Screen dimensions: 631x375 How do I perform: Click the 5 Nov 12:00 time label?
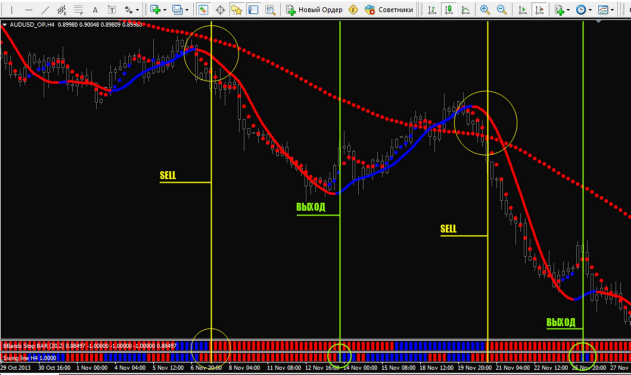(168, 368)
